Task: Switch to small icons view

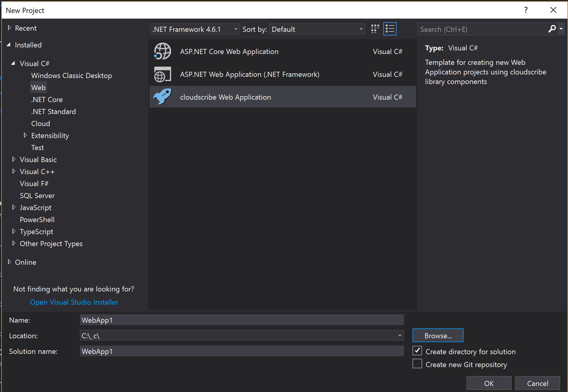Action: 375,29
